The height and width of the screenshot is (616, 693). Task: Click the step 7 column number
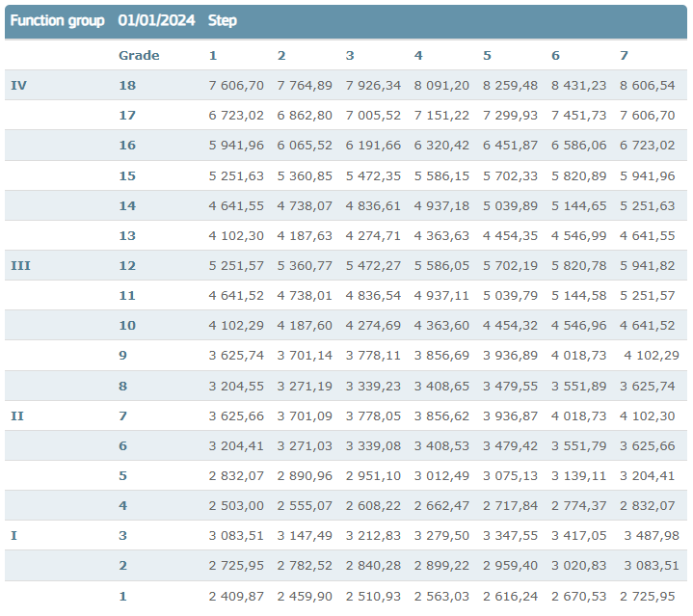coord(624,55)
